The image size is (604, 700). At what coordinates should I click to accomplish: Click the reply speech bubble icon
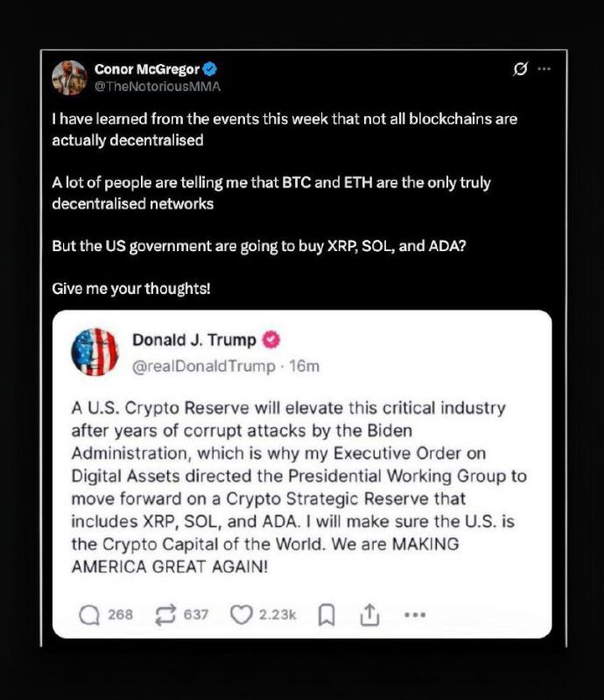coord(89,615)
